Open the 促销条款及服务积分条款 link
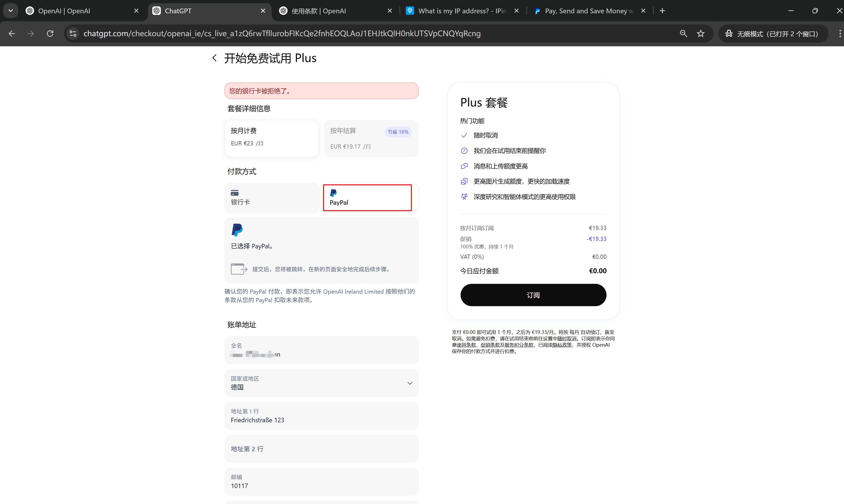844x504 pixels. 507,345
